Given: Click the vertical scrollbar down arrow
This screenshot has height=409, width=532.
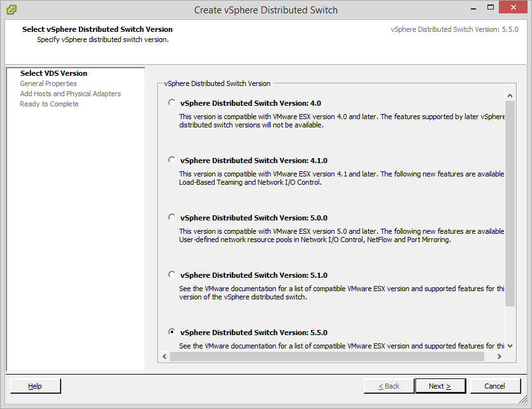Looking at the screenshot, I should click(510, 345).
